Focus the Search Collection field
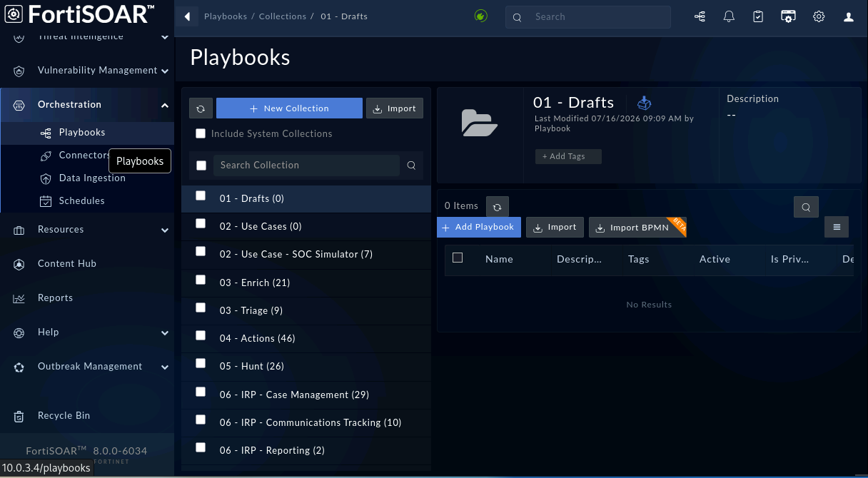This screenshot has width=868, height=478. point(307,166)
